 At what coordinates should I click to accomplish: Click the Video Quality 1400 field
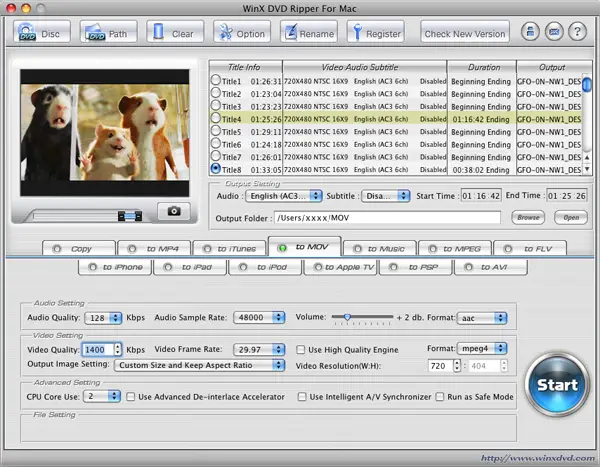coord(98,349)
